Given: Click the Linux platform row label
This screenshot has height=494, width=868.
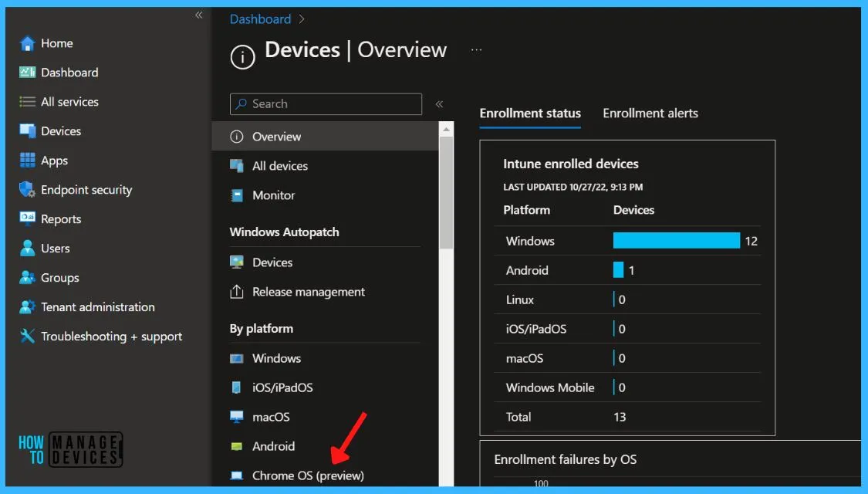Looking at the screenshot, I should click(x=520, y=299).
